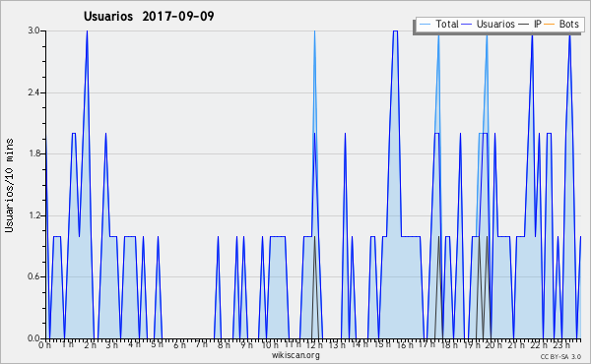Click the '23 h' x-axis label

560,344
